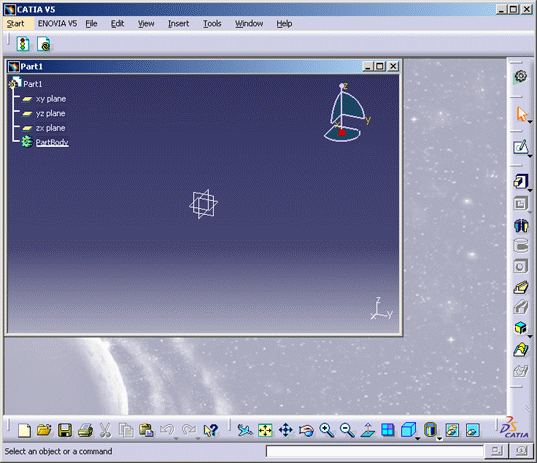Open the ENOVIA V5 menu

[x=57, y=24]
